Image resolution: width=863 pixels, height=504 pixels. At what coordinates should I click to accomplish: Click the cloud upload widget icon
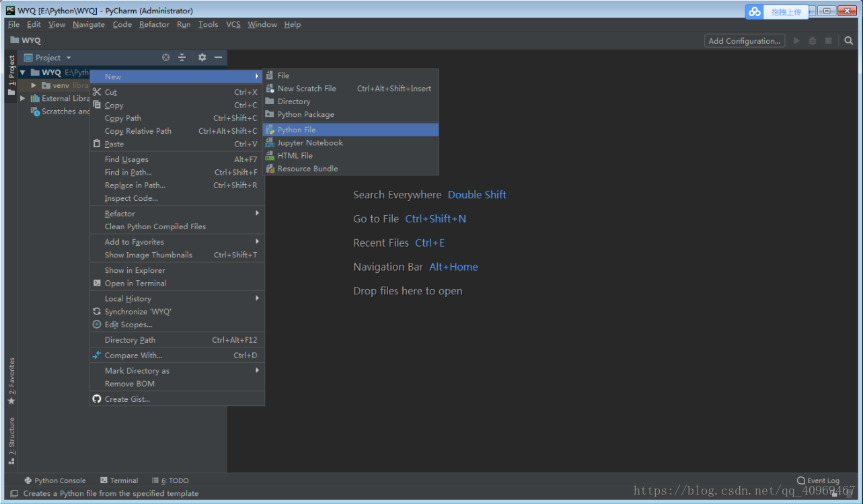point(755,11)
